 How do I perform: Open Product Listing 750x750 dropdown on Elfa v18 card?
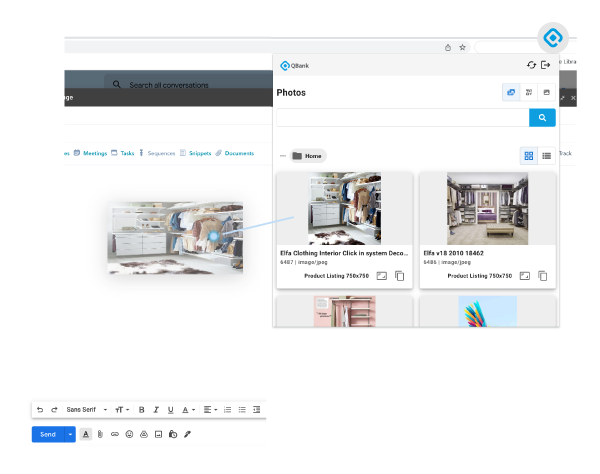479,276
